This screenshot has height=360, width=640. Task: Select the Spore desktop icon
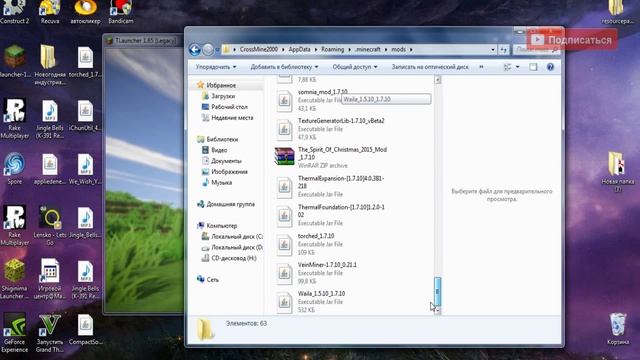[x=14, y=169]
